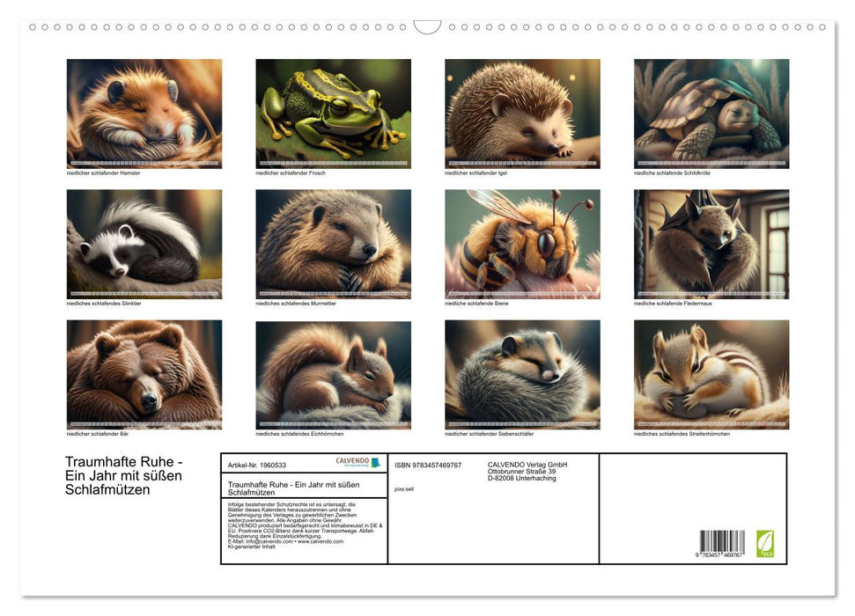Open the sleeping marmot picture

click(333, 244)
